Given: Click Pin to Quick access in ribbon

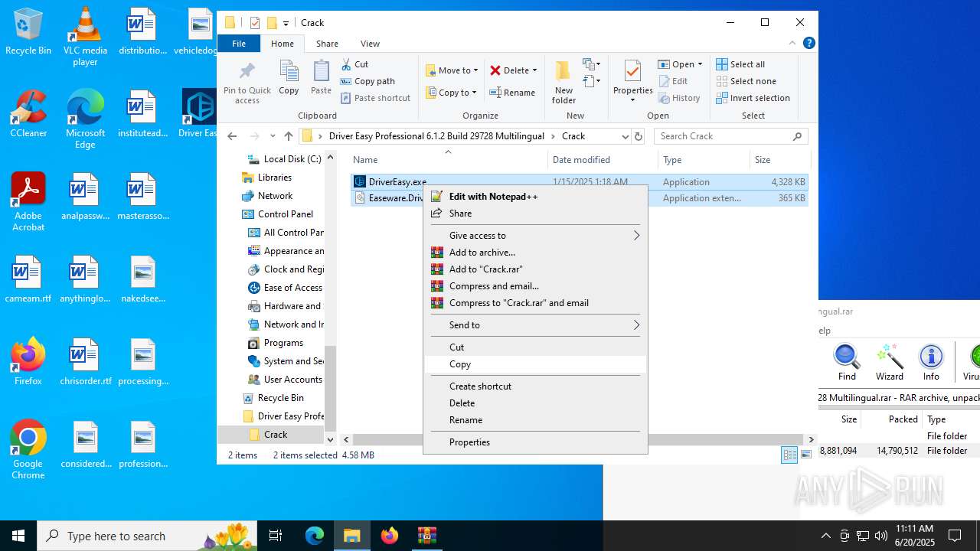Looking at the screenshot, I should (x=247, y=83).
